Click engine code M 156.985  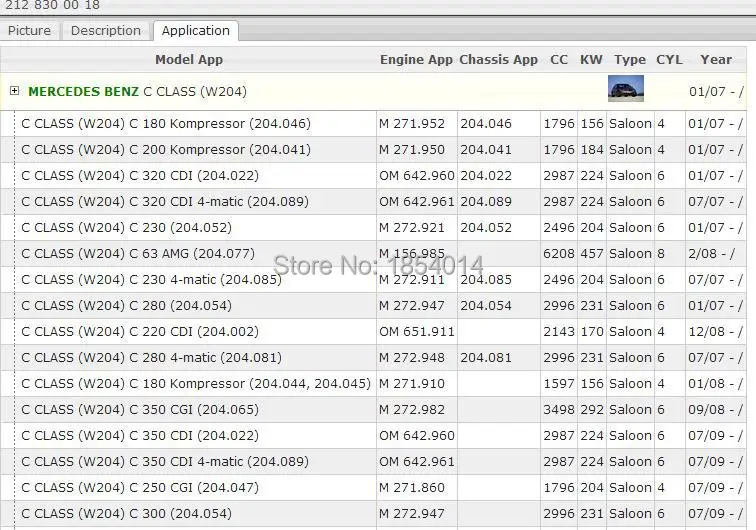(x=412, y=254)
